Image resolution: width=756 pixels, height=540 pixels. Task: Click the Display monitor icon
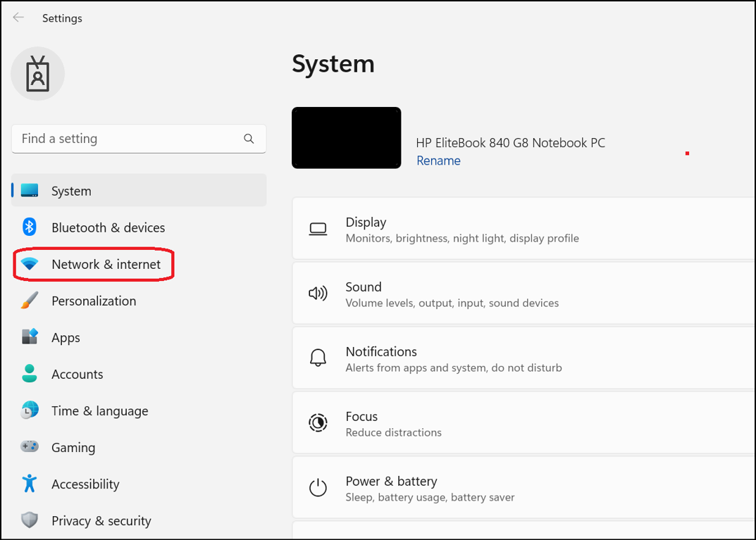click(x=318, y=228)
